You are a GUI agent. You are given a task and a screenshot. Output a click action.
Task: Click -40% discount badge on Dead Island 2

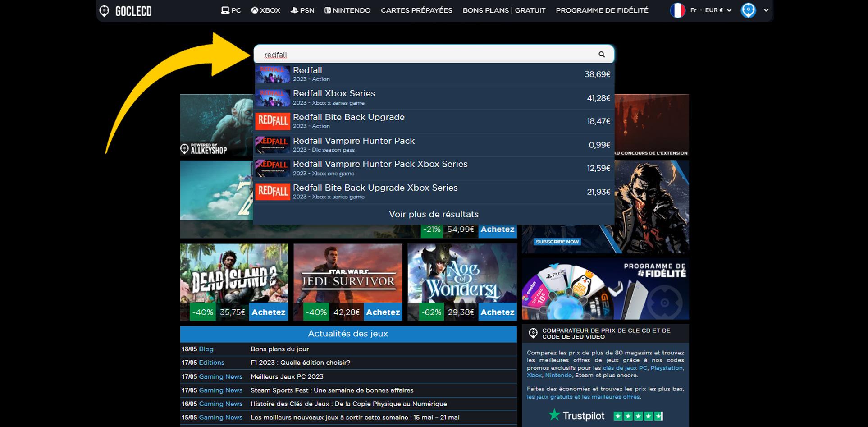[202, 312]
